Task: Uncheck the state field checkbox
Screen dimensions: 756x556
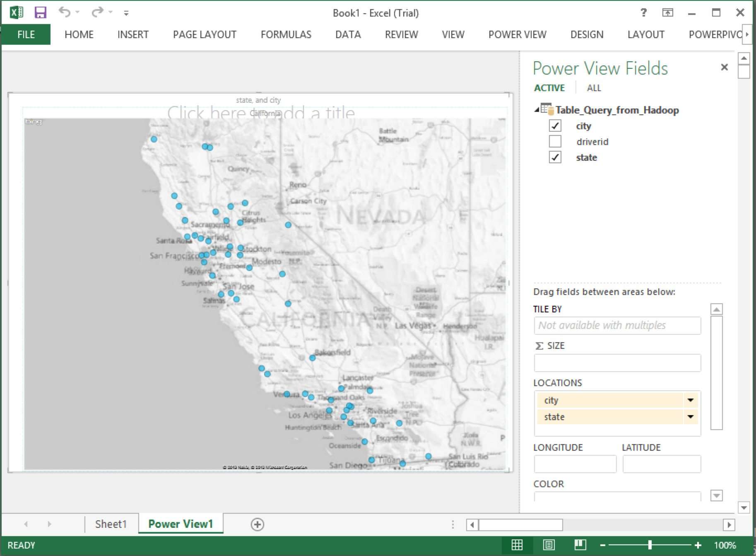Action: point(555,157)
